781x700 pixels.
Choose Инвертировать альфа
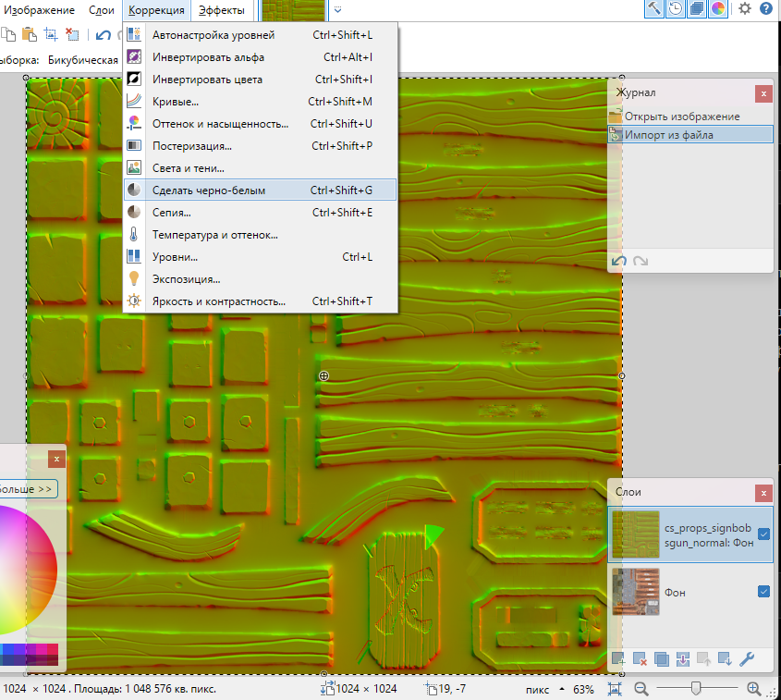[x=260, y=57]
